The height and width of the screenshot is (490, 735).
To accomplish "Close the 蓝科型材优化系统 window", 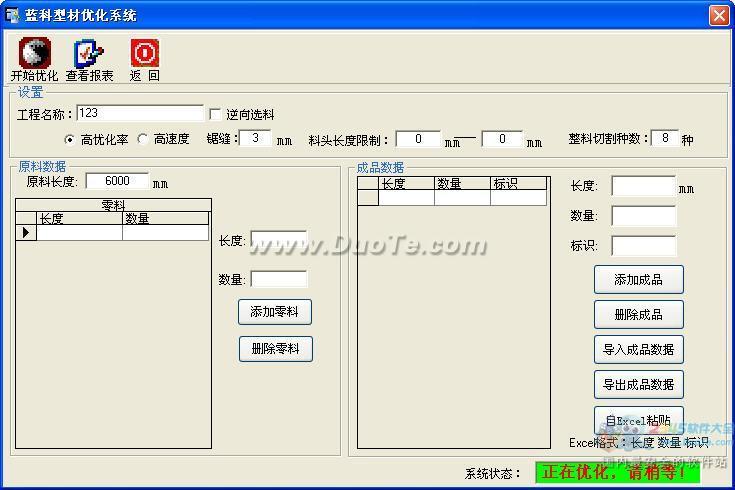I will pos(718,15).
